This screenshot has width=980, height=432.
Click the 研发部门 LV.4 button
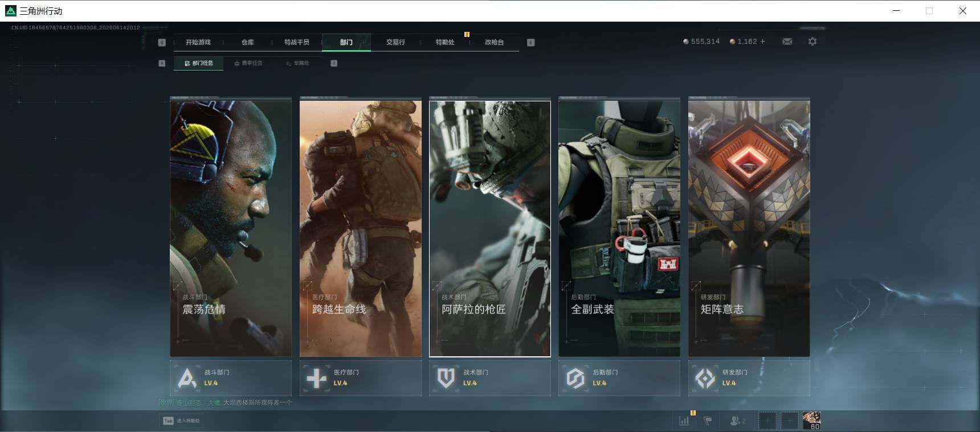[749, 378]
